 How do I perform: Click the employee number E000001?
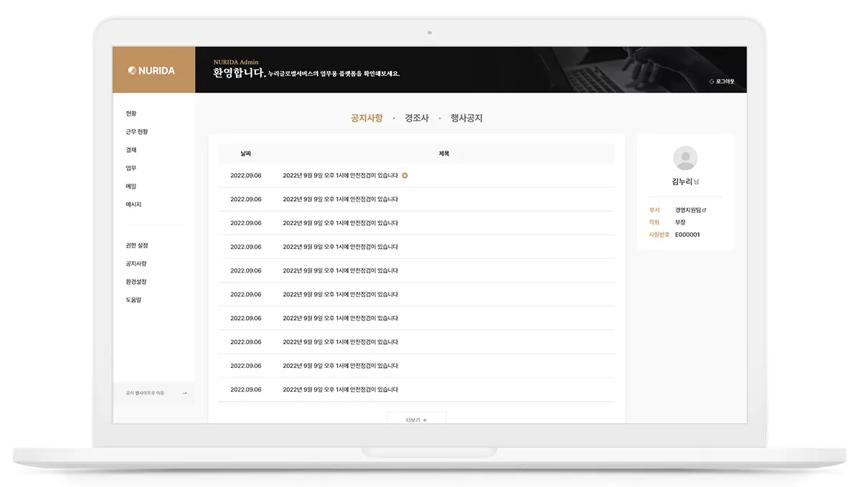(x=687, y=235)
